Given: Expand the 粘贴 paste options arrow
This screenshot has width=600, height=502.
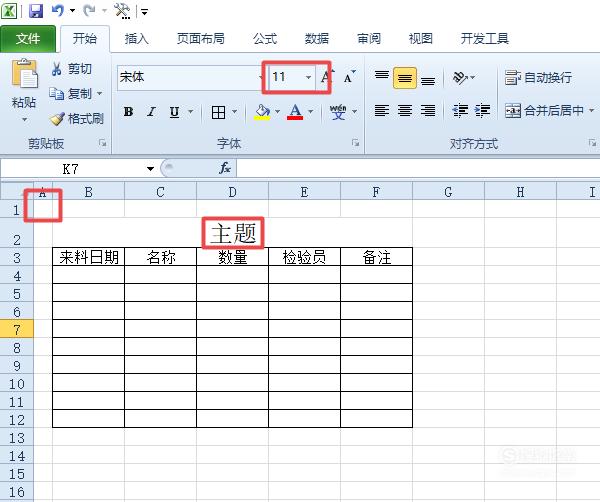Looking at the screenshot, I should (x=24, y=120).
